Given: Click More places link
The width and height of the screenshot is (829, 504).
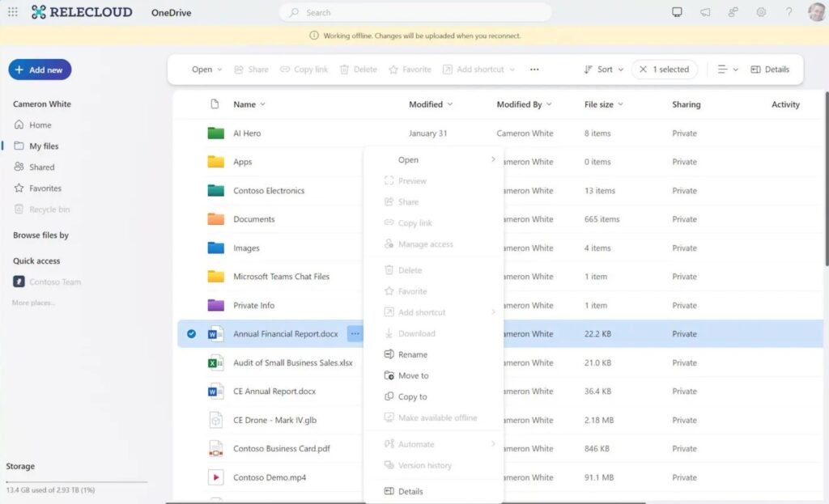Looking at the screenshot, I should click(x=32, y=303).
